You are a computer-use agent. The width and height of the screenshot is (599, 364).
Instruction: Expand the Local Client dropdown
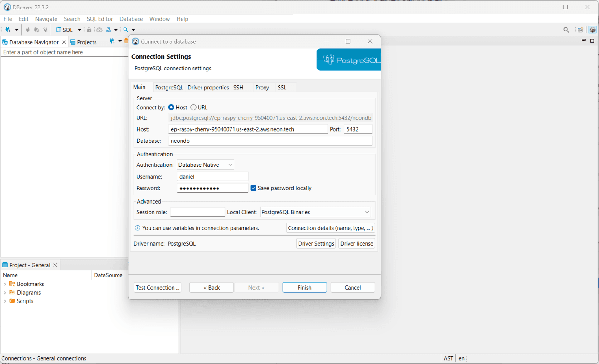[367, 212]
